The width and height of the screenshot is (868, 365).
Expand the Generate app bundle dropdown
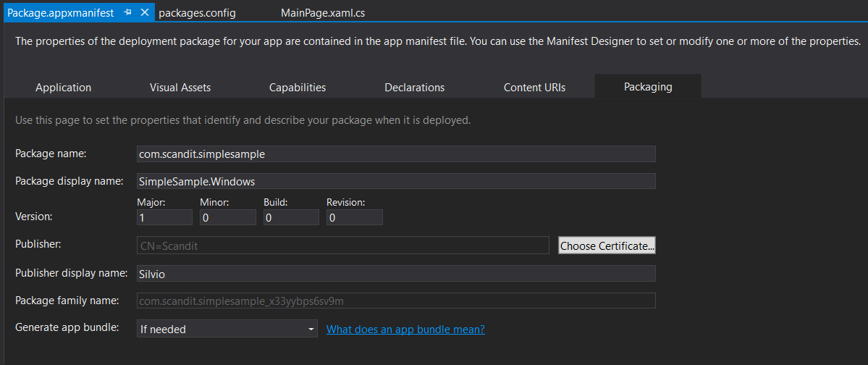(227, 329)
